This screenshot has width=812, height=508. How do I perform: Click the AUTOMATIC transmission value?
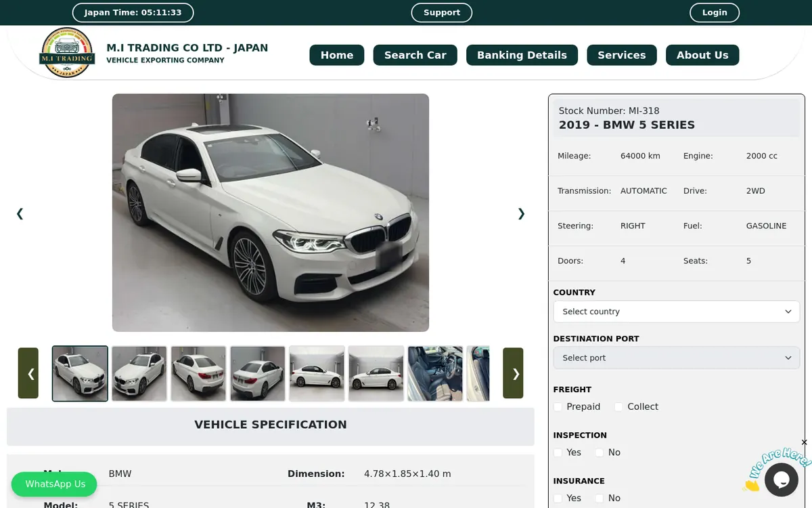pyautogui.click(x=644, y=191)
